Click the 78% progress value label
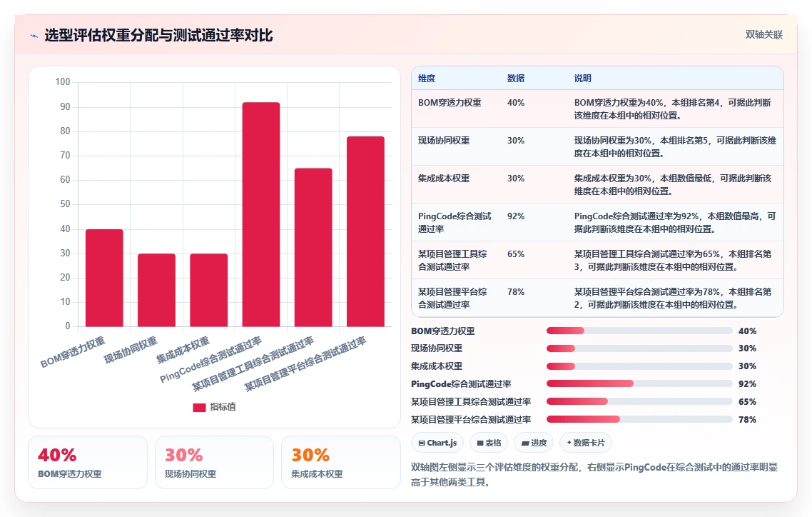Screen dimensions: 812x517 pos(747,420)
